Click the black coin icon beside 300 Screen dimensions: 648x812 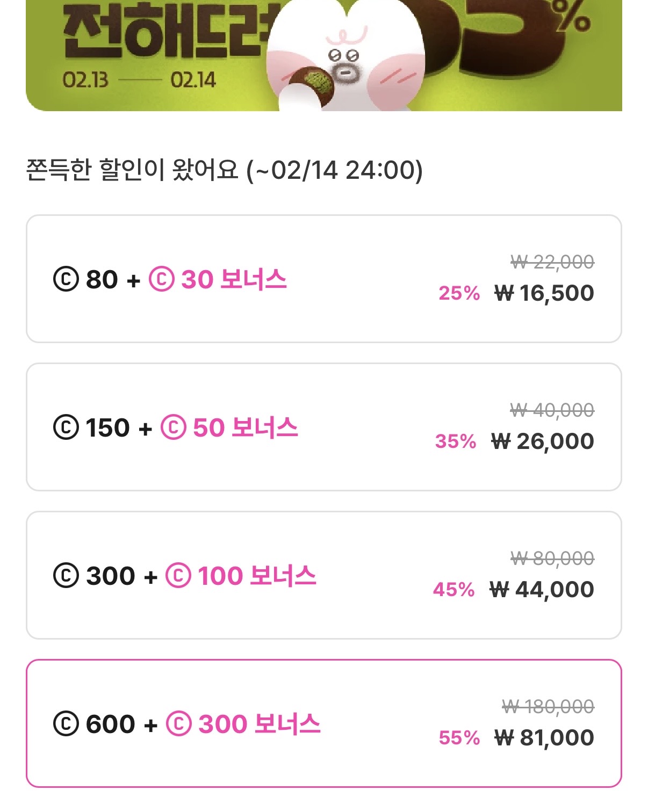point(66,576)
